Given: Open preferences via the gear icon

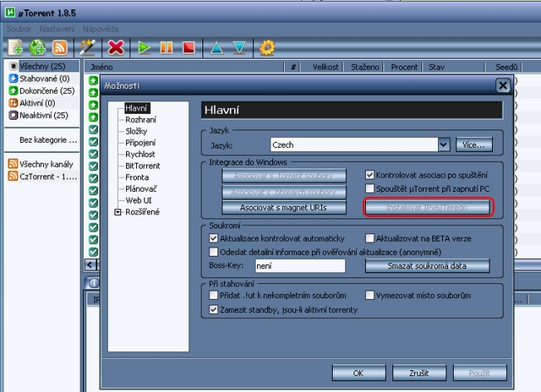Looking at the screenshot, I should click(267, 47).
